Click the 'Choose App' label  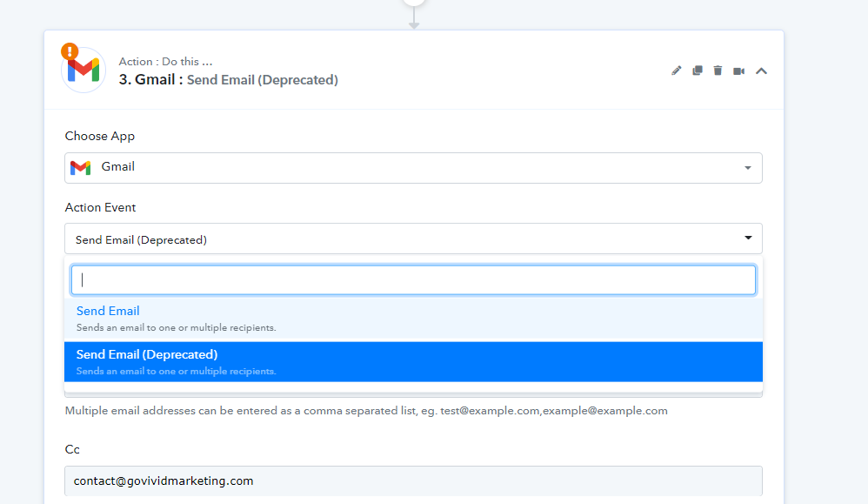pyautogui.click(x=100, y=137)
